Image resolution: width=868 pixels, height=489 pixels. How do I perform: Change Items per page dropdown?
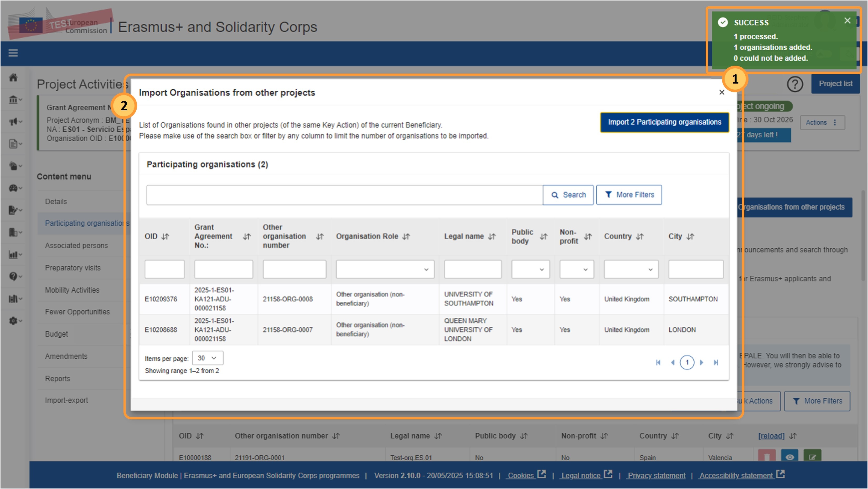tap(208, 358)
